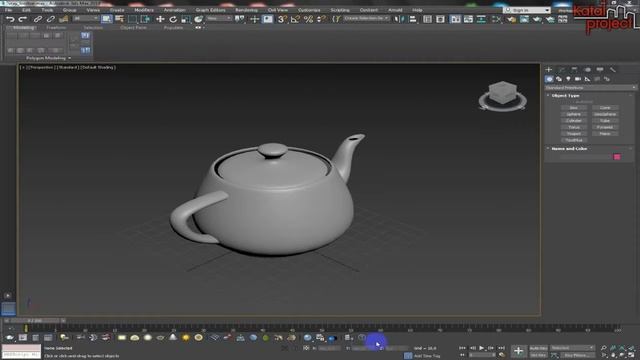This screenshot has width=640, height=360.
Task: Click the Cylinder primitive button
Action: [573, 121]
